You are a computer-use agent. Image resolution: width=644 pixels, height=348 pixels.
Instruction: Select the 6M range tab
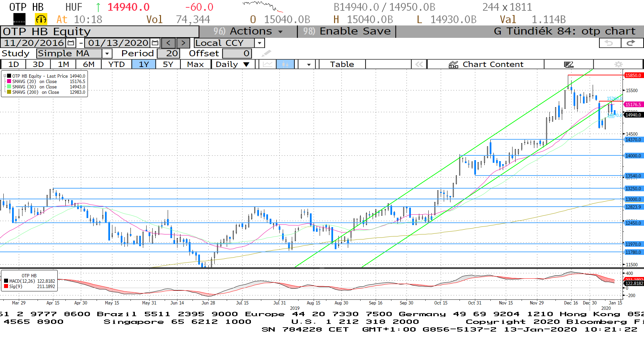[x=89, y=64]
